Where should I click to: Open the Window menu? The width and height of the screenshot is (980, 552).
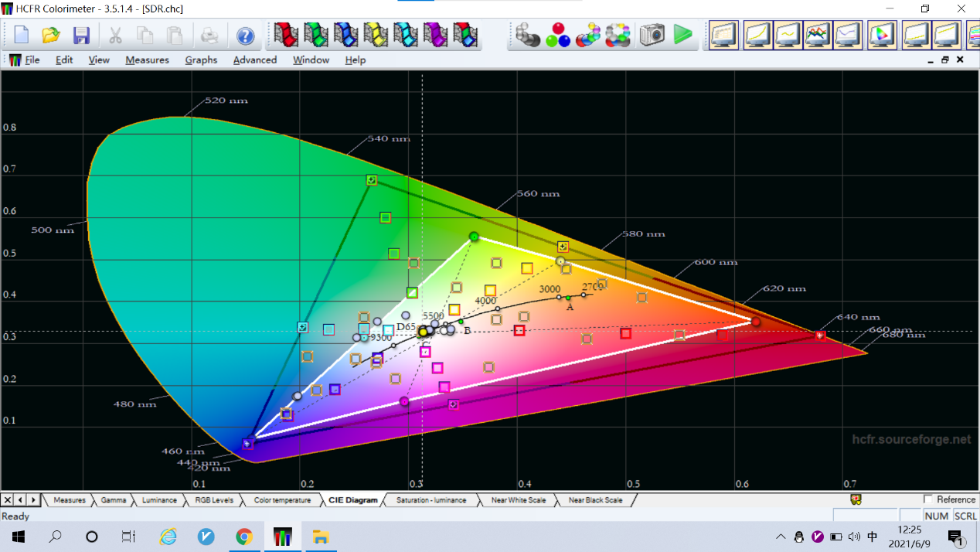[311, 60]
